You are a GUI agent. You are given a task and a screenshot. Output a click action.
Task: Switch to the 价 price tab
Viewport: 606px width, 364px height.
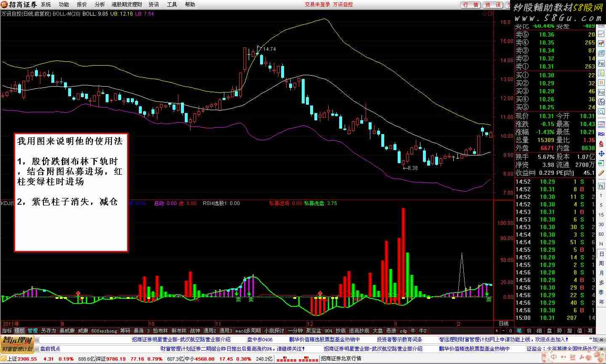[529, 331]
